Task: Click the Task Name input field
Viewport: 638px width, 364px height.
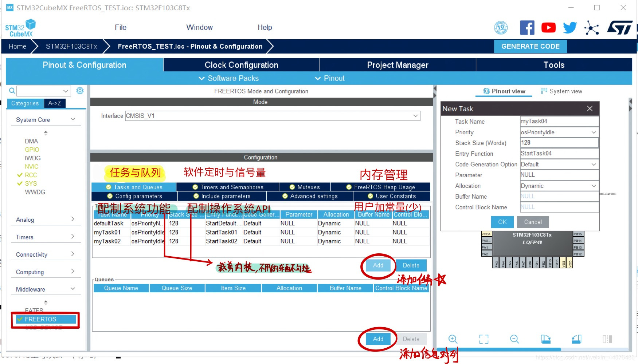Action: point(559,121)
